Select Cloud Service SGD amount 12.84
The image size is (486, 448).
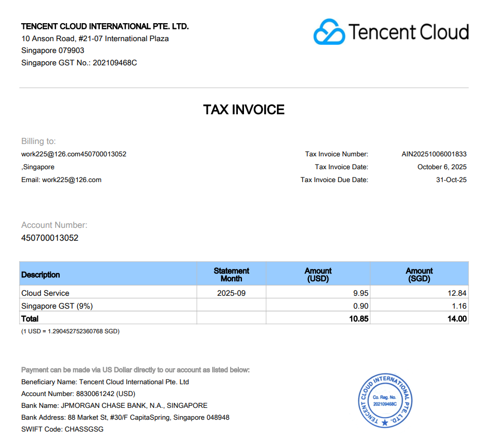point(457,293)
